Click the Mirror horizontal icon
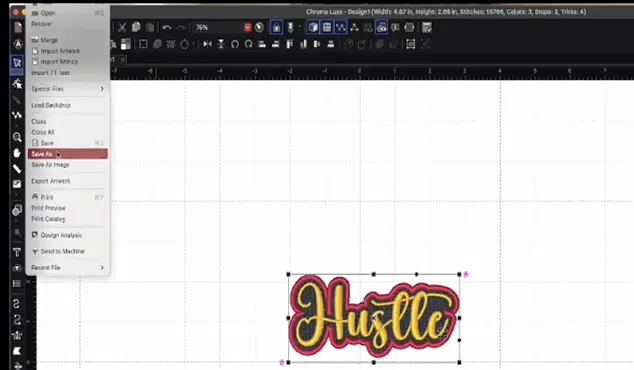The width and height of the screenshot is (634, 370). [x=207, y=44]
